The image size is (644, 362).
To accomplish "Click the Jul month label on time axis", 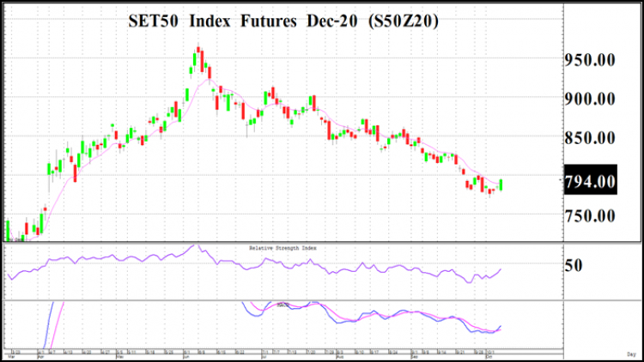I will point(264,357).
